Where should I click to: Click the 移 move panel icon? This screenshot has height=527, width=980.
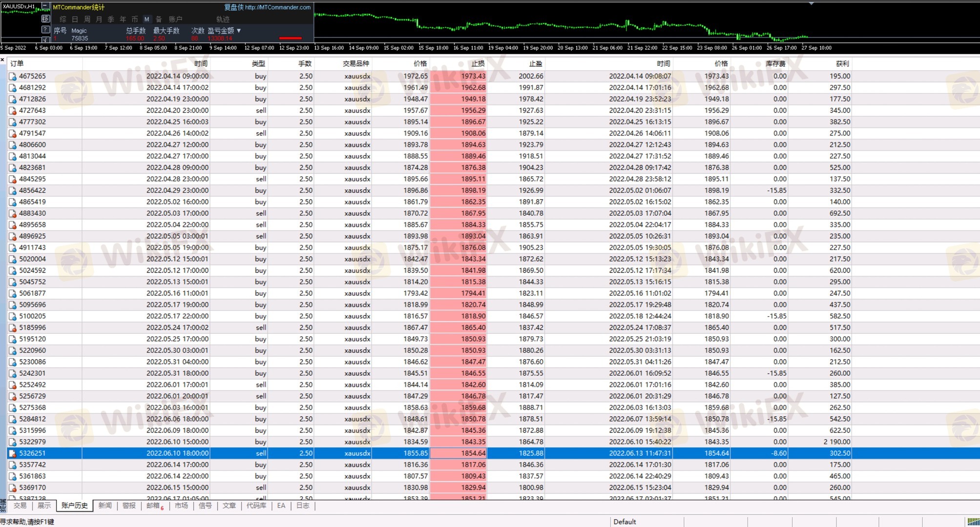(45, 19)
